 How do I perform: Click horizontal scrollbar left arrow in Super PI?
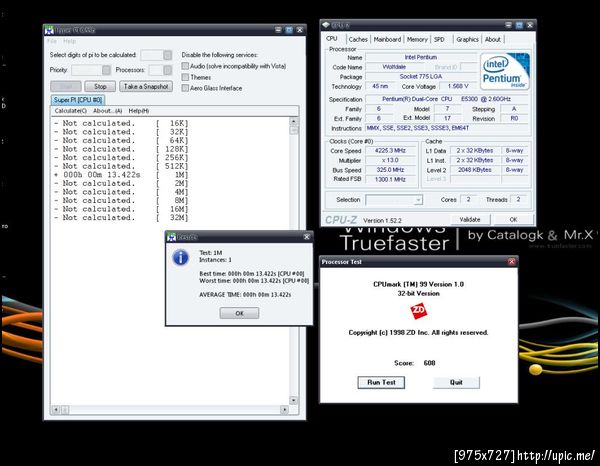click(x=56, y=410)
